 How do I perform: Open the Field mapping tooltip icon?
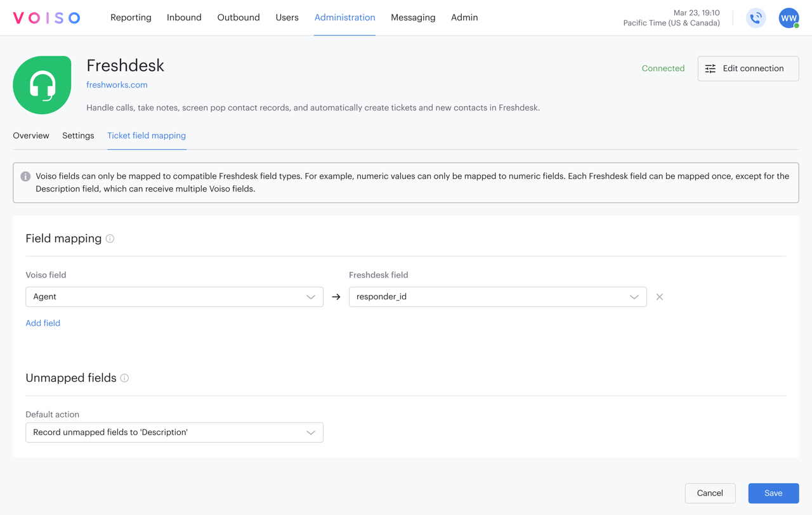pyautogui.click(x=110, y=238)
